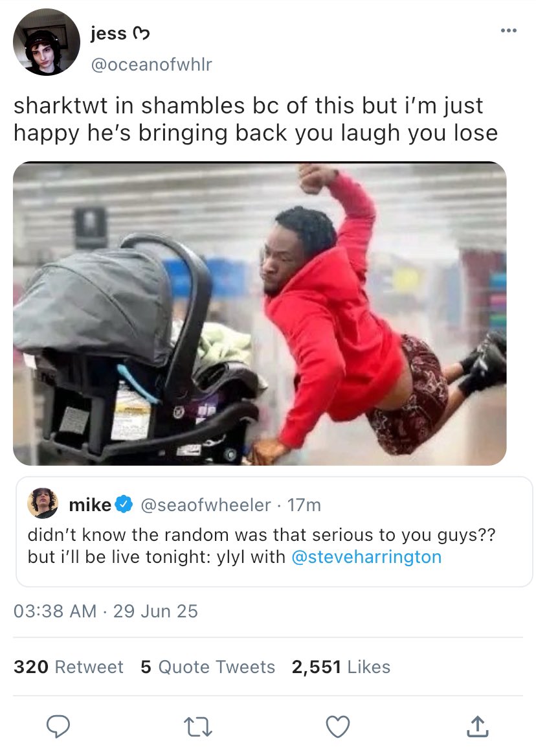Tap the heart emoji beside jess's name

[141, 34]
